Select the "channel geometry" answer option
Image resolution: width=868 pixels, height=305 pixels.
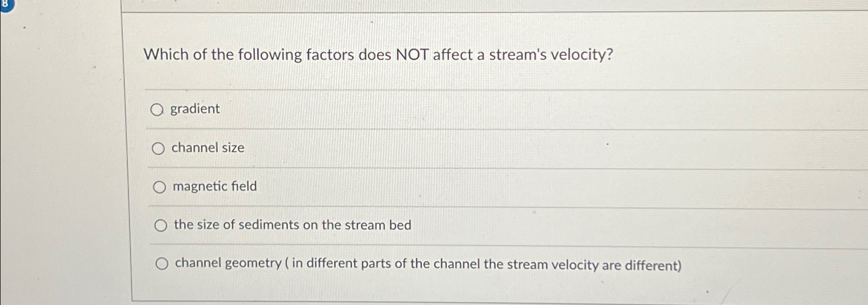(163, 263)
